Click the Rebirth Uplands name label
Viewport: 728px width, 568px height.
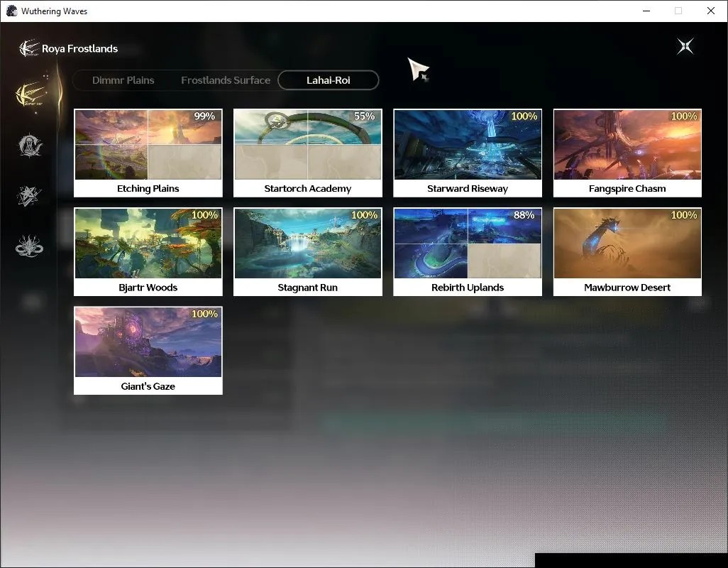pyautogui.click(x=468, y=288)
